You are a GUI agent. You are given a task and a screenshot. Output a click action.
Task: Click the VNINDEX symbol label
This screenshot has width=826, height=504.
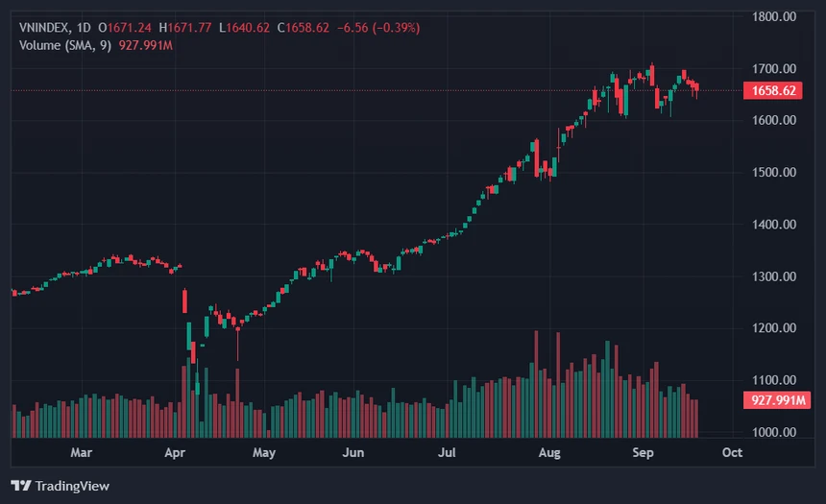click(44, 28)
